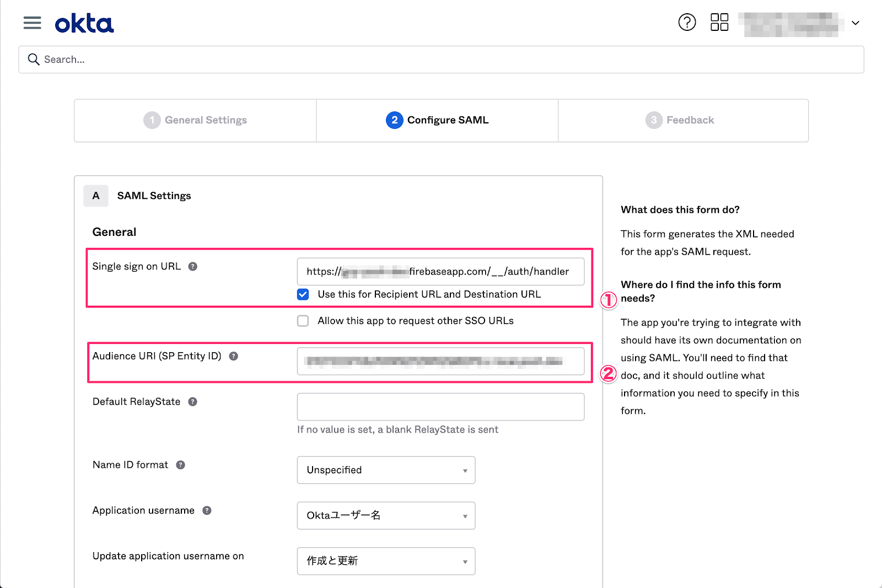Image resolution: width=882 pixels, height=588 pixels.
Task: Click the Audience URI input field
Action: pos(440,362)
